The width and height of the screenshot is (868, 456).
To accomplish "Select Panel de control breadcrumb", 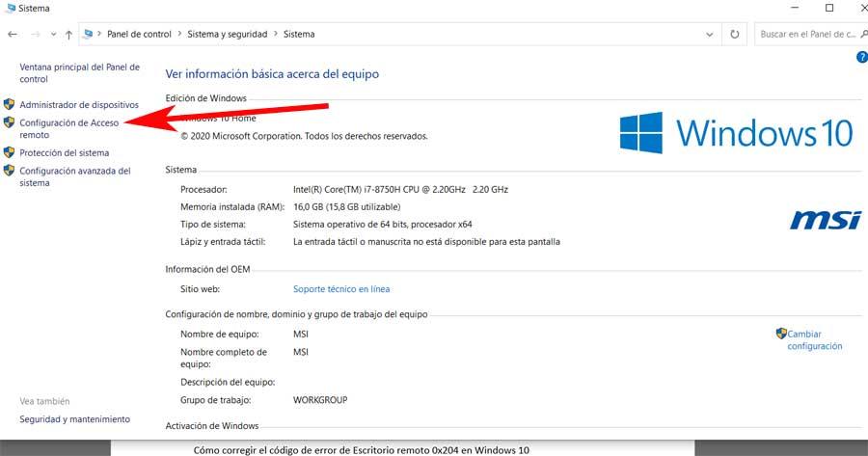I will point(139,34).
